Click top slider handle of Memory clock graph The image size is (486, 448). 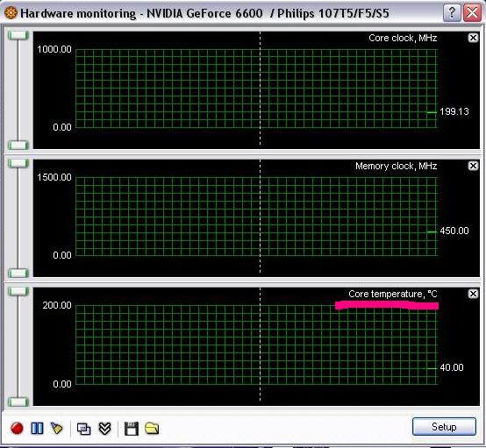tap(18, 163)
